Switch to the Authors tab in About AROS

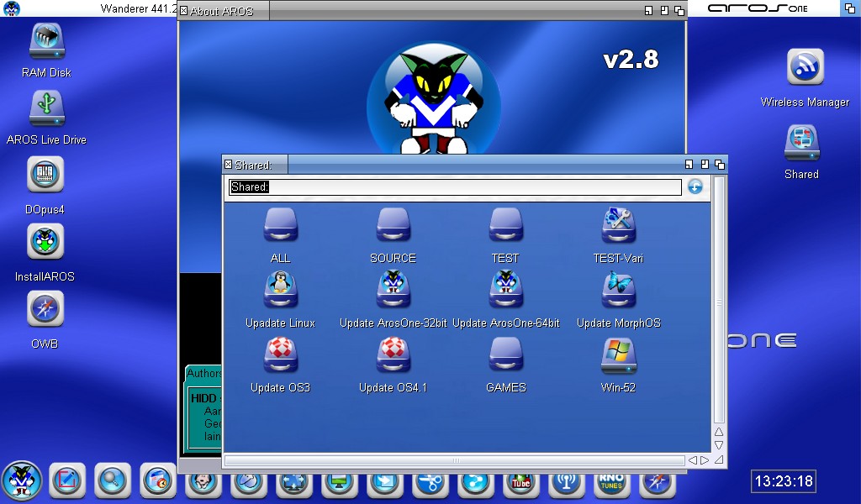[204, 373]
